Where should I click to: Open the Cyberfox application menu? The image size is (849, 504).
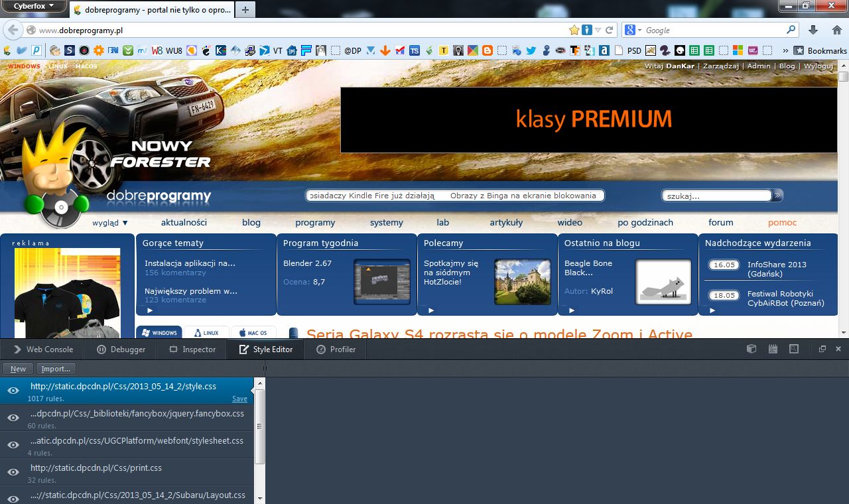[x=33, y=6]
